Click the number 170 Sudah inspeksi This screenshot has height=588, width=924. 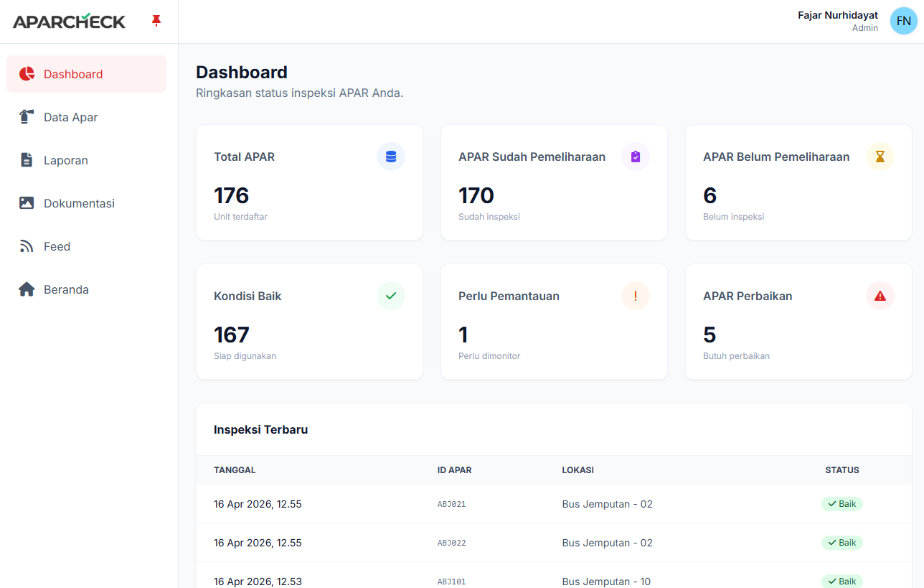(x=476, y=195)
